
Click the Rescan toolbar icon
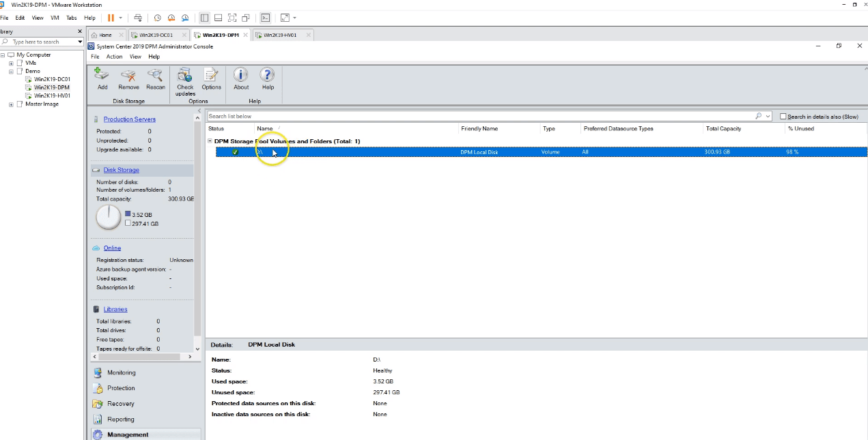click(x=155, y=76)
